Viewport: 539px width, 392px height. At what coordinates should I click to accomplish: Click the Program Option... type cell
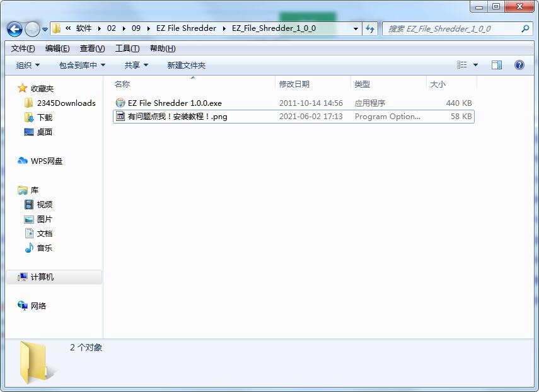pyautogui.click(x=388, y=117)
